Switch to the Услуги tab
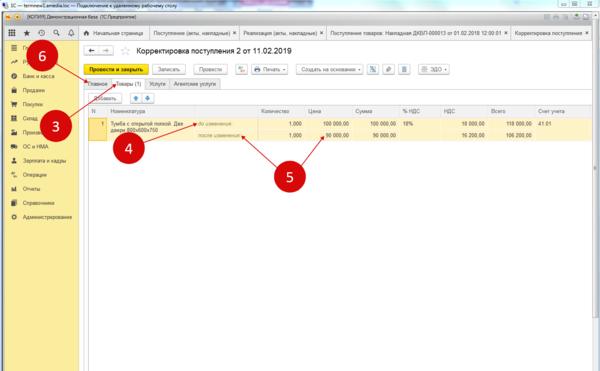The width and height of the screenshot is (600, 371). pos(157,84)
